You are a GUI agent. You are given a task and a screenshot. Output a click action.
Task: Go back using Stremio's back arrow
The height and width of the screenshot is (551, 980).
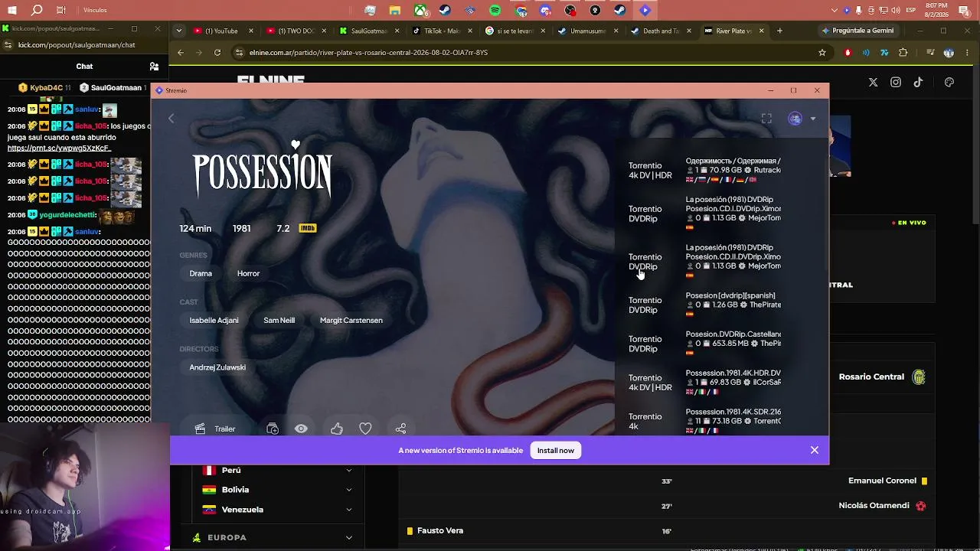pyautogui.click(x=171, y=119)
